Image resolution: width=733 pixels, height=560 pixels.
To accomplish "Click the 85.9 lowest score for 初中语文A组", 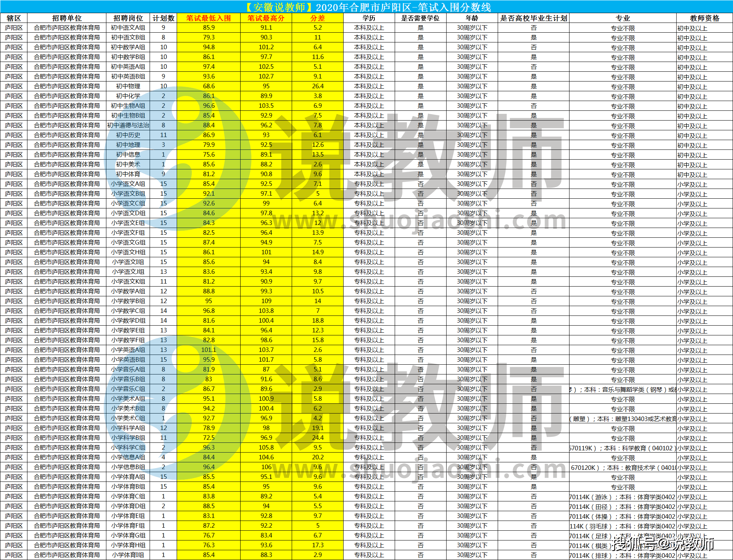I will [209, 27].
